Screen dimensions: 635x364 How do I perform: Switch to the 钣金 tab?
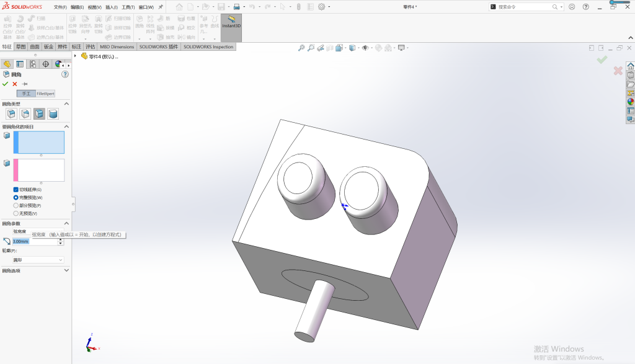(48, 47)
